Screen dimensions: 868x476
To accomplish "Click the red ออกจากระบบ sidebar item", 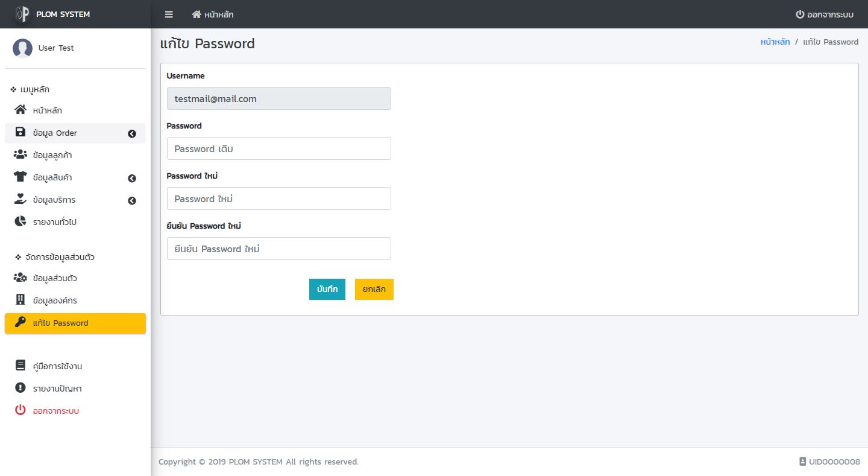I will (x=55, y=411).
